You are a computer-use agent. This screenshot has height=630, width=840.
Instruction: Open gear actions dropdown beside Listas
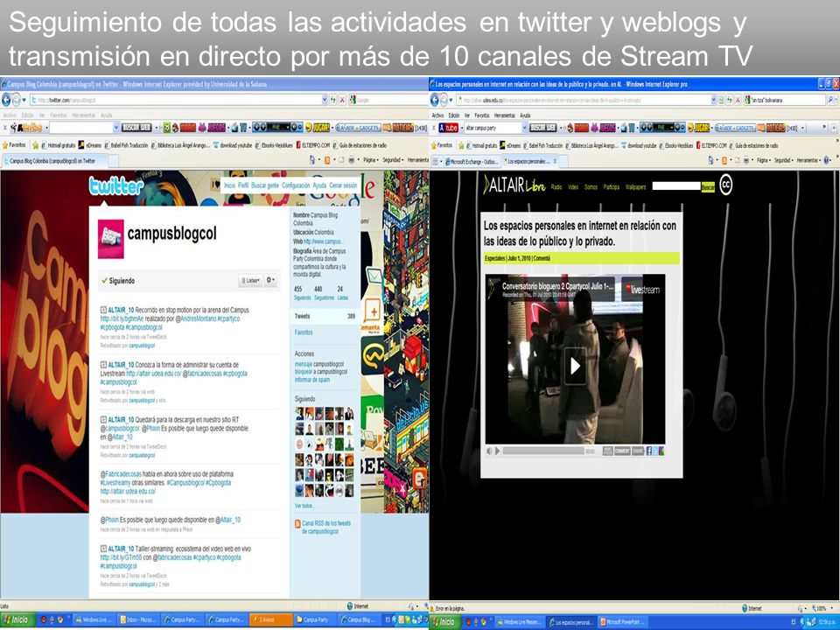[270, 280]
